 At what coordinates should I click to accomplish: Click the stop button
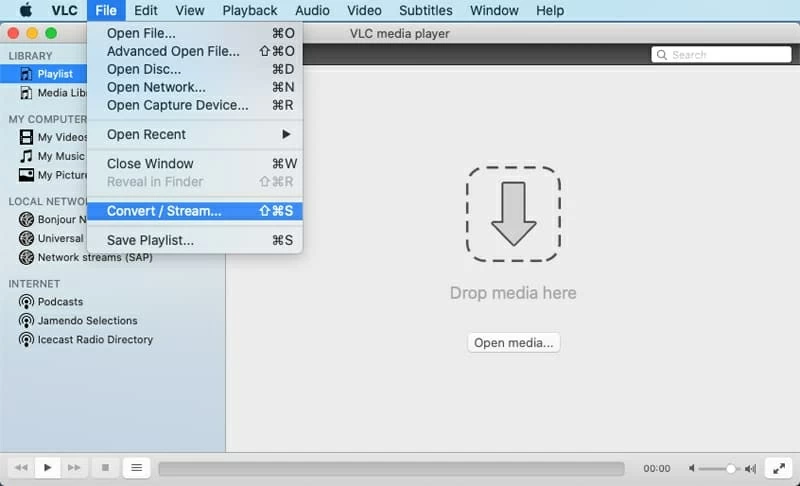tap(105, 468)
